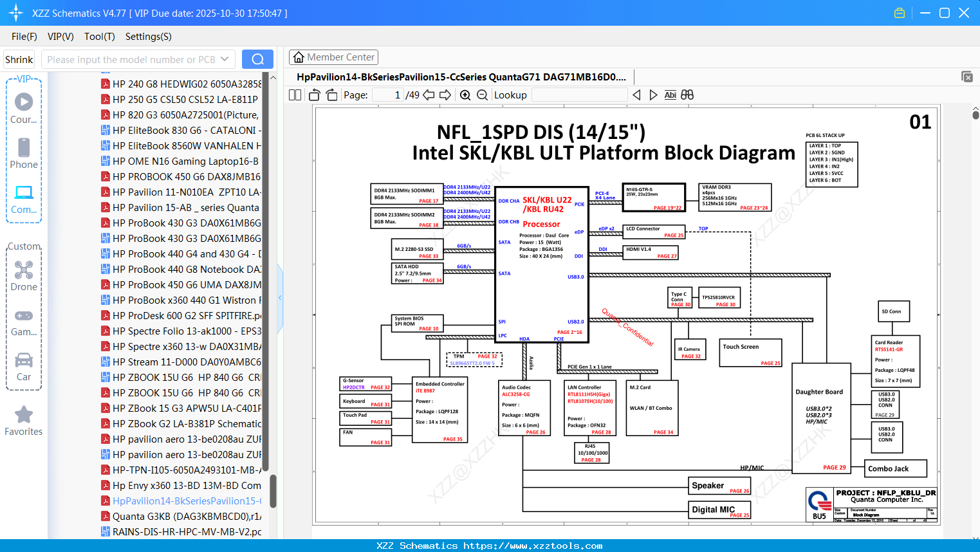This screenshot has height=552, width=980.
Task: Zoom in on the schematic
Action: click(x=465, y=95)
